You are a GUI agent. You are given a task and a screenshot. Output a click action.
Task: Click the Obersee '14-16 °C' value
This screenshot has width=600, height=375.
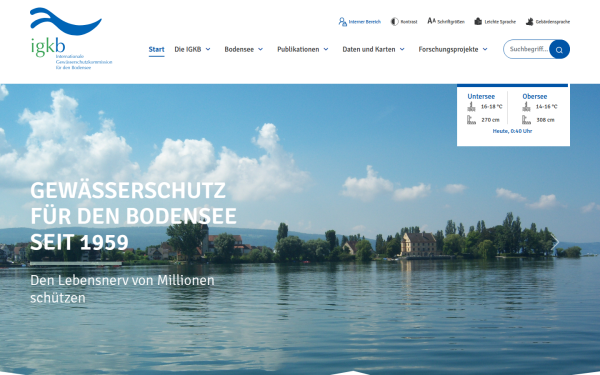tap(546, 107)
